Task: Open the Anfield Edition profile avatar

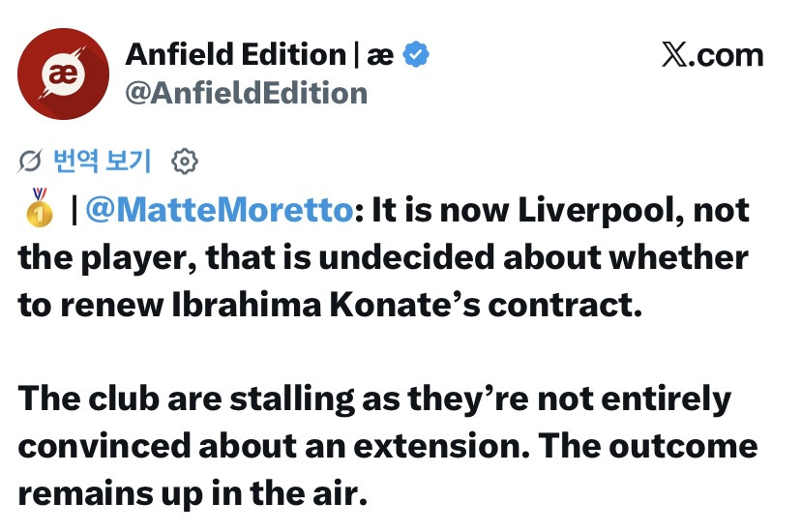Action: click(63, 74)
